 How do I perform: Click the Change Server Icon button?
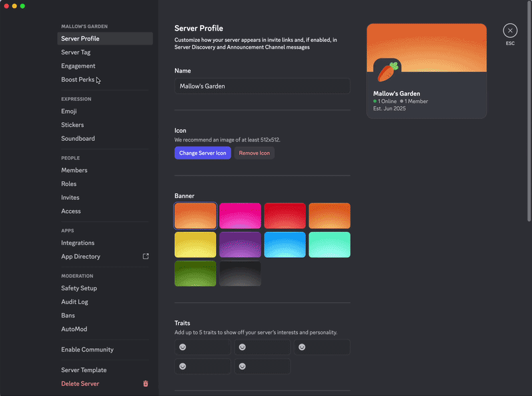(x=203, y=153)
